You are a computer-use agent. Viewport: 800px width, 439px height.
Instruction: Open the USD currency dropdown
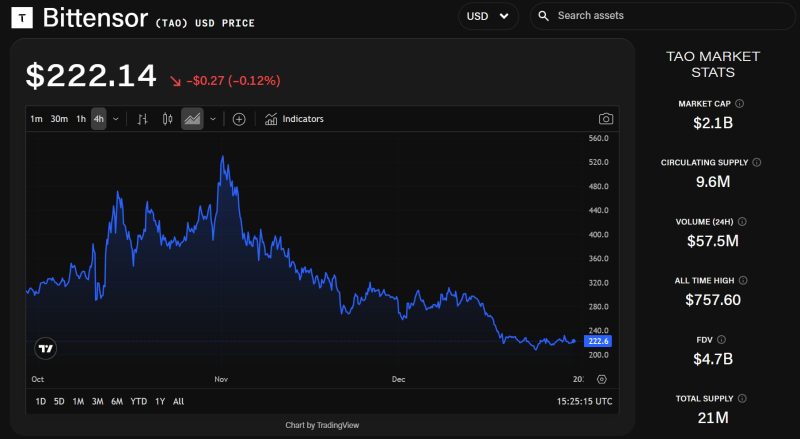[x=487, y=16]
